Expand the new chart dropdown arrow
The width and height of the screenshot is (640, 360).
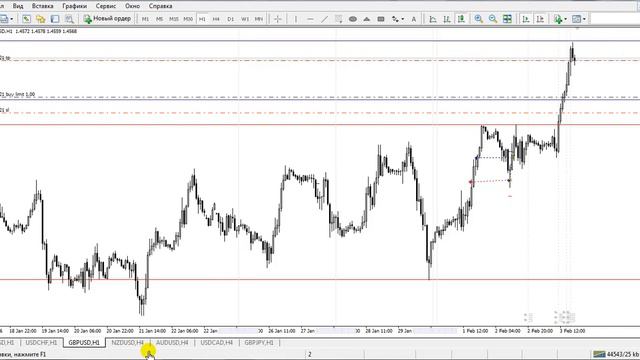pyautogui.click(x=11, y=19)
